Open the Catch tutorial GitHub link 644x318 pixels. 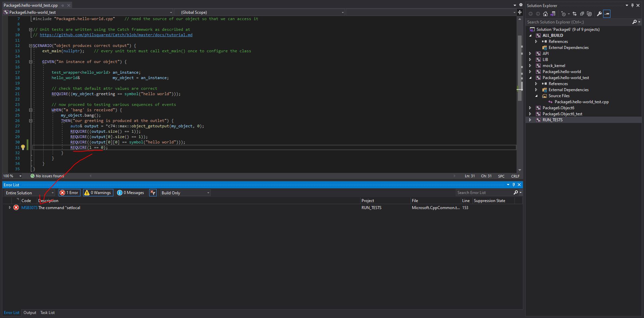tap(116, 35)
